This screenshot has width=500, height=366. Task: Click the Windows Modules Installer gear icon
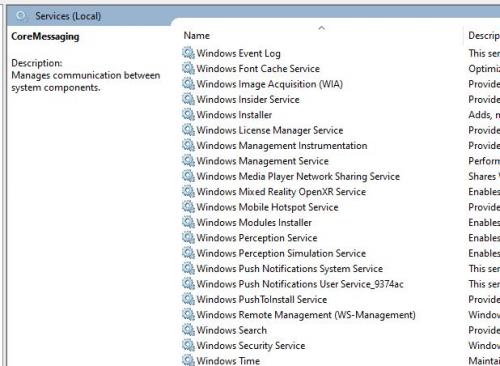click(x=188, y=222)
